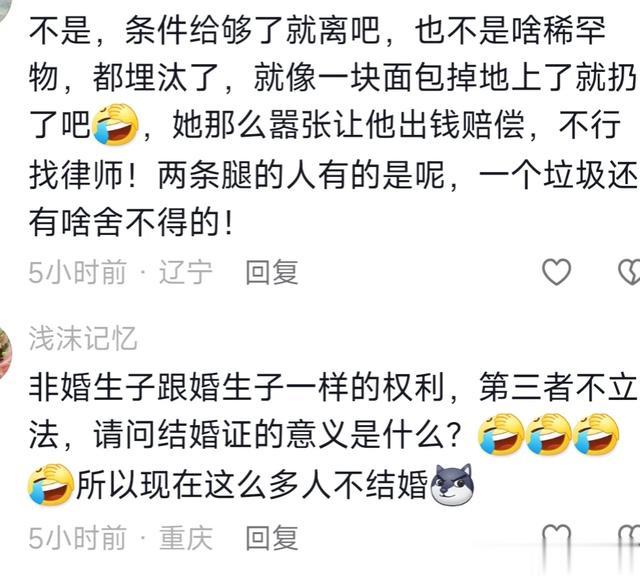
Task: Tap the last of the three laughing emojis
Action: click(x=596, y=434)
